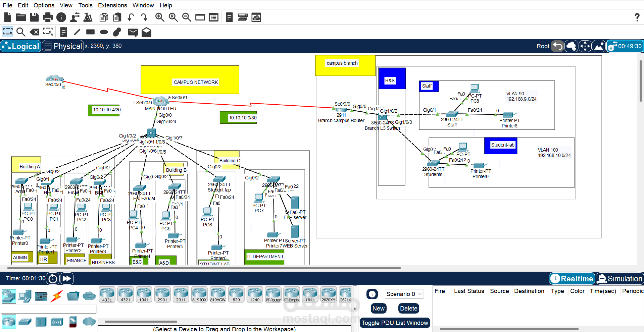The width and height of the screenshot is (644, 332).
Task: Open the Tools menu
Action: 86,5
